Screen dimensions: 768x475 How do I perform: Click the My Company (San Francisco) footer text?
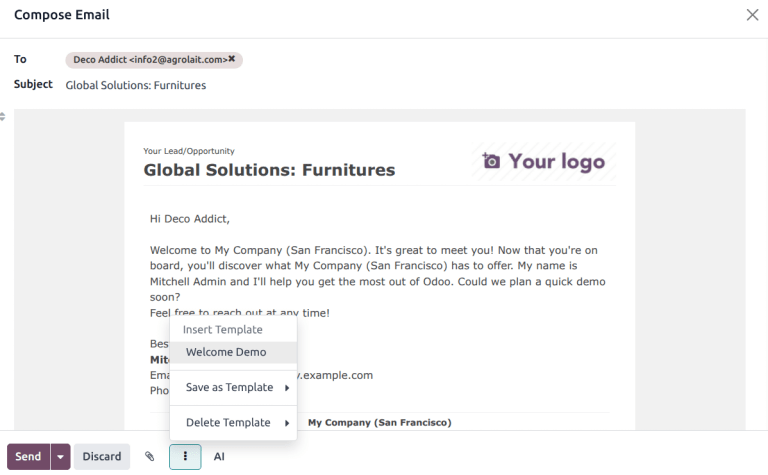(379, 423)
